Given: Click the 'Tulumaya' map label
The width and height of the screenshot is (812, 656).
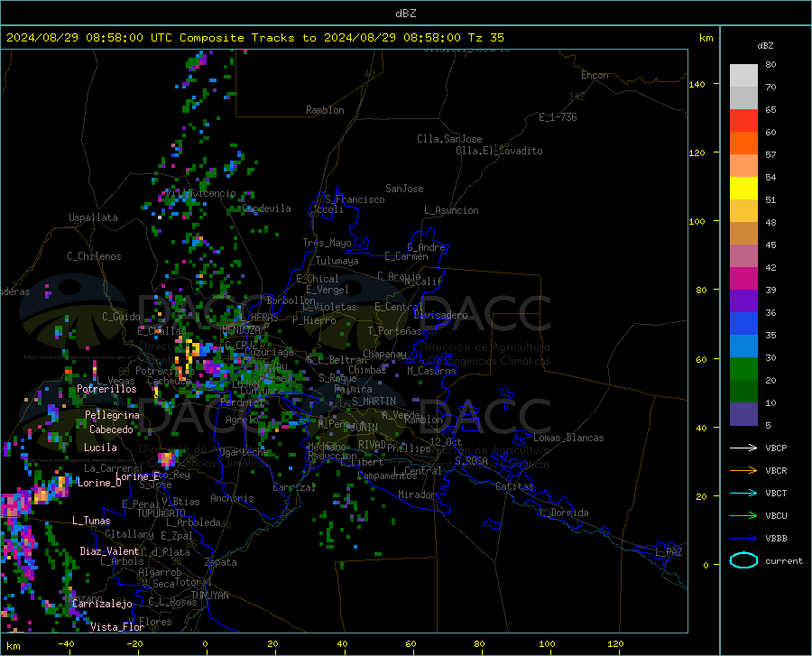Looking at the screenshot, I should (337, 261).
